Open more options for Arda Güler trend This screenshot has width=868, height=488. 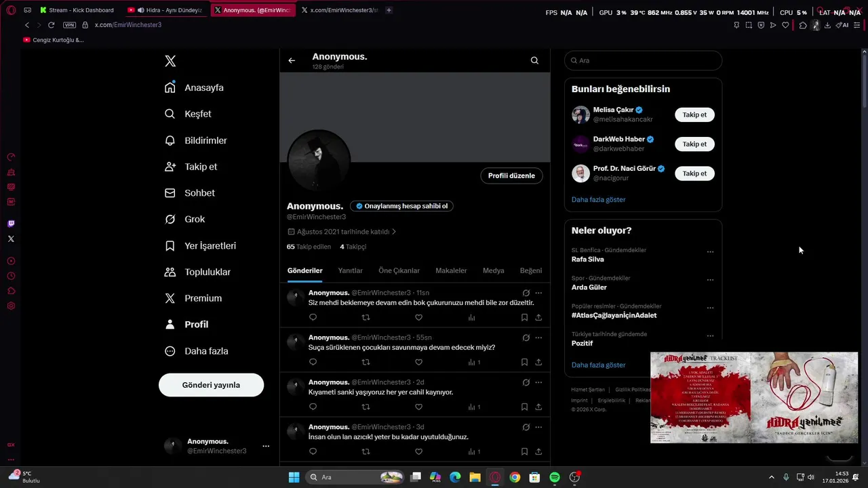pyautogui.click(x=710, y=279)
